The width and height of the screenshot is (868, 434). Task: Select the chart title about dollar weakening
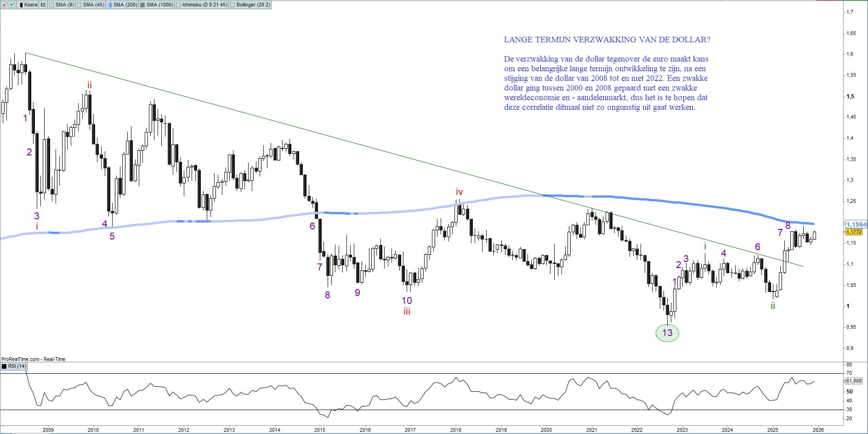pos(607,40)
